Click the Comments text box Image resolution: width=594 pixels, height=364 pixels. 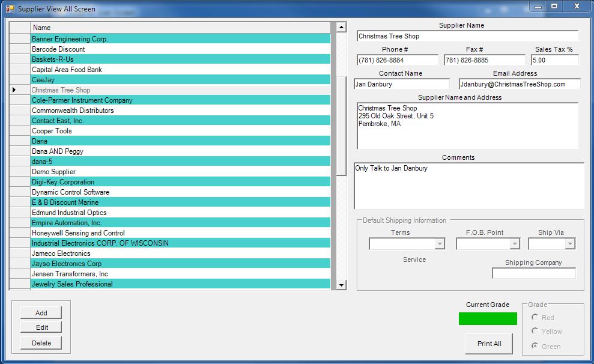pos(469,186)
